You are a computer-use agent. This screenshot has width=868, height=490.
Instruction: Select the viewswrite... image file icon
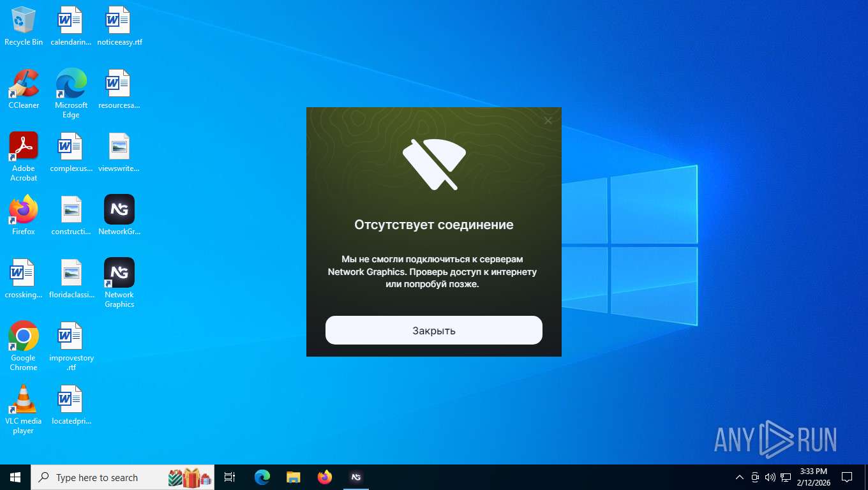[119, 152]
